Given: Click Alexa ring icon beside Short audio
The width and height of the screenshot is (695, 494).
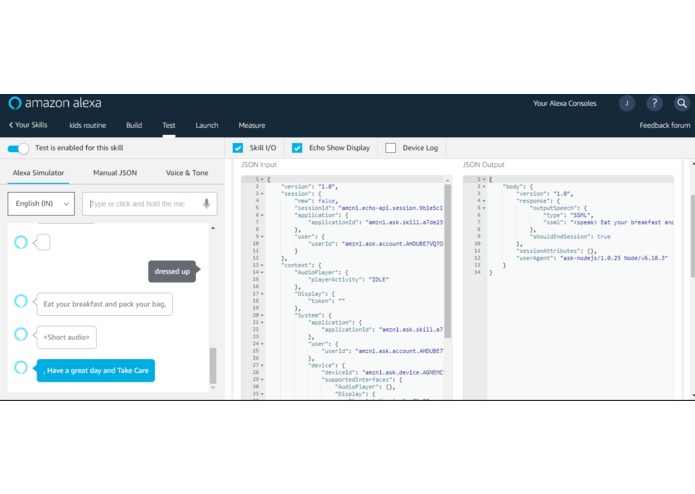Looking at the screenshot, I should click(x=21, y=334).
